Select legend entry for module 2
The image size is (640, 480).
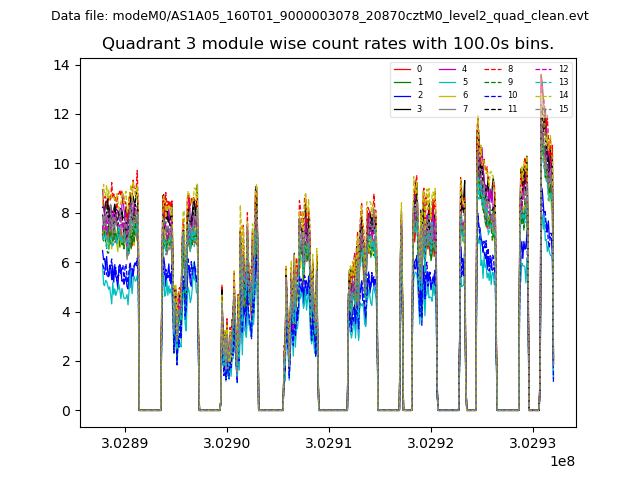(402, 95)
